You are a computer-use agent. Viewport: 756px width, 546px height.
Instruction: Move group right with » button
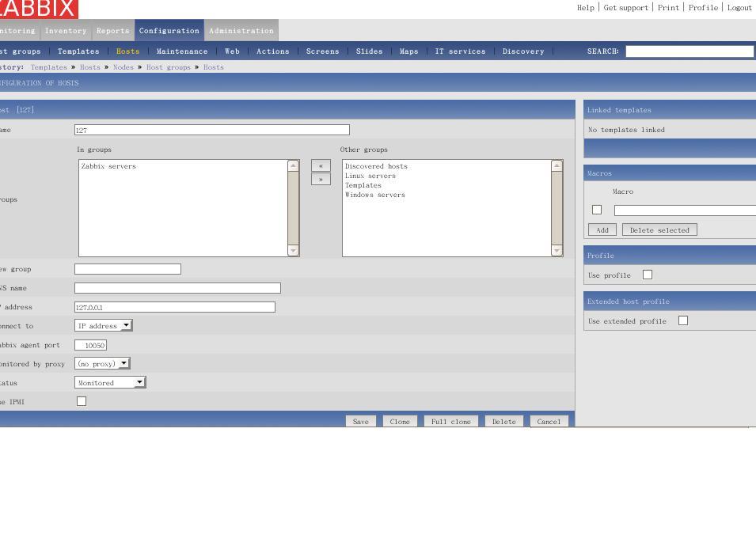coord(321,180)
